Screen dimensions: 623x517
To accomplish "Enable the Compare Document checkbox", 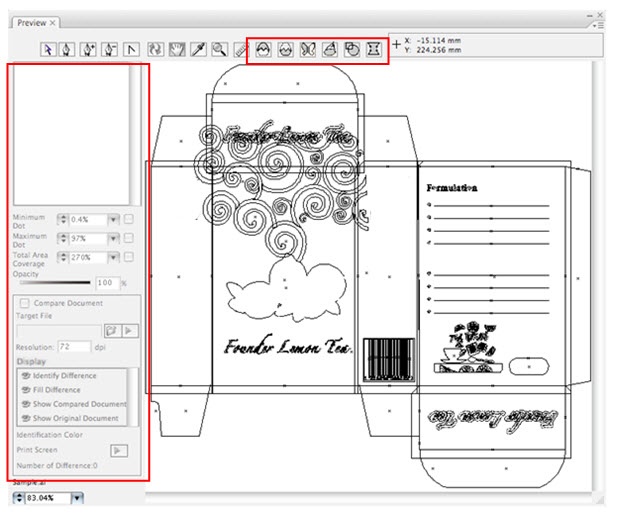I will [x=23, y=302].
